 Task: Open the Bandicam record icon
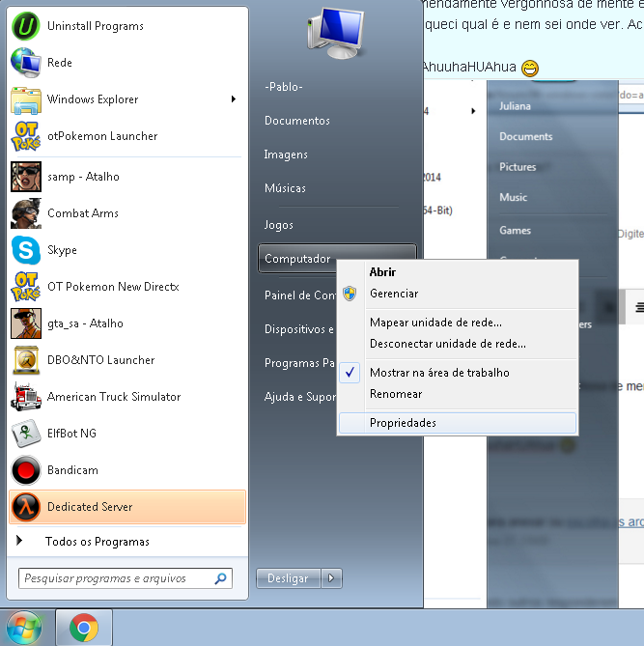(x=25, y=470)
